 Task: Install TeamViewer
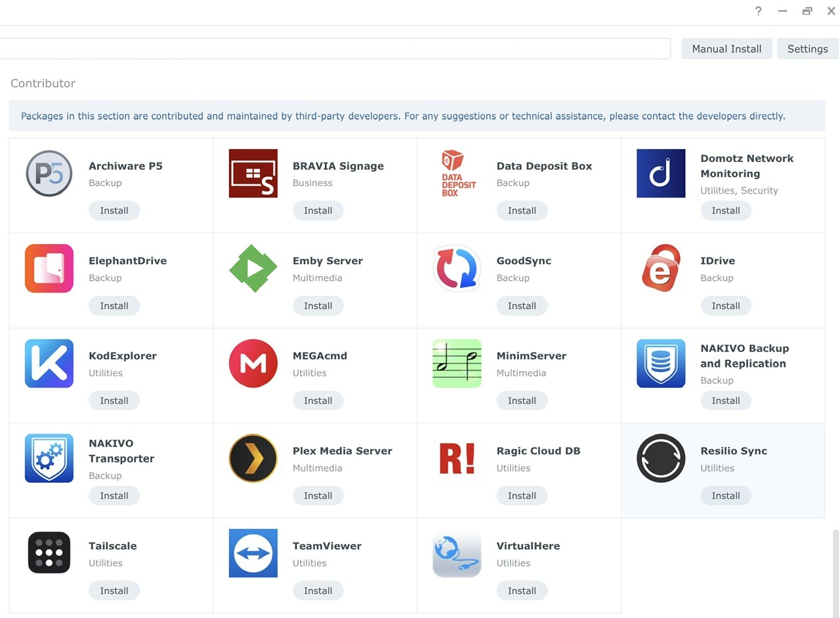318,591
